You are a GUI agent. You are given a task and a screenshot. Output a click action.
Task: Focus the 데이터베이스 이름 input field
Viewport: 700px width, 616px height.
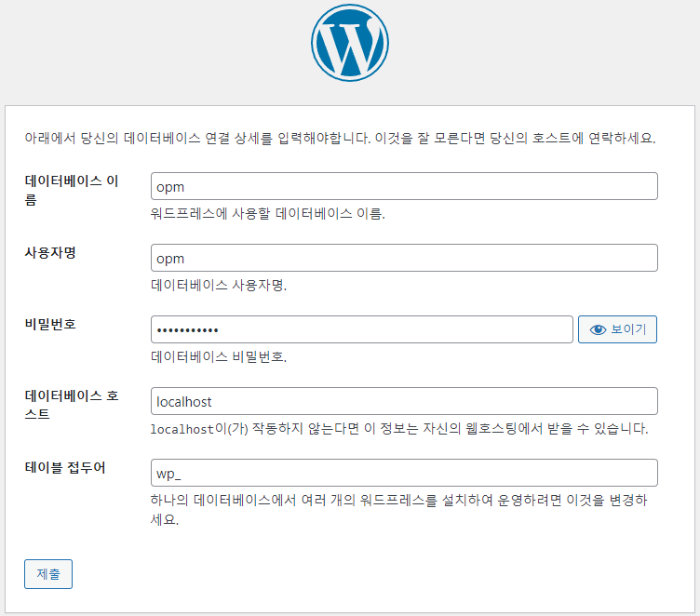pos(404,186)
